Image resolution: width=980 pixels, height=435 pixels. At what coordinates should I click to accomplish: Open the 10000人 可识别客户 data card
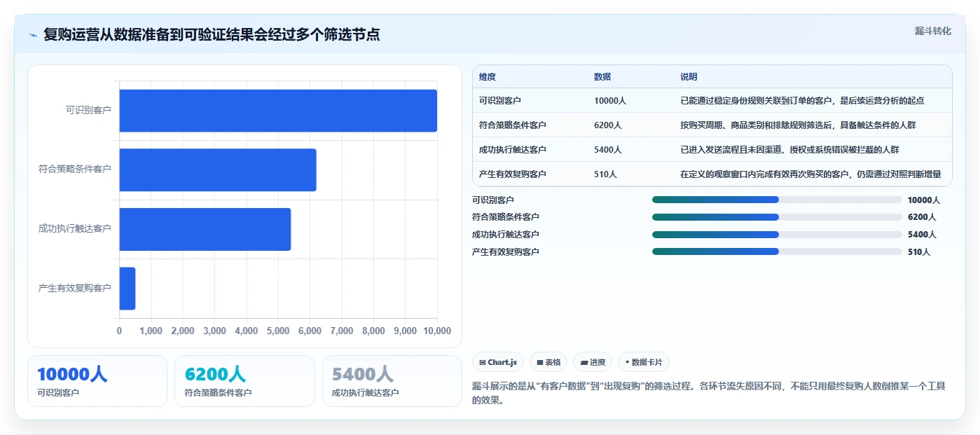point(97,381)
